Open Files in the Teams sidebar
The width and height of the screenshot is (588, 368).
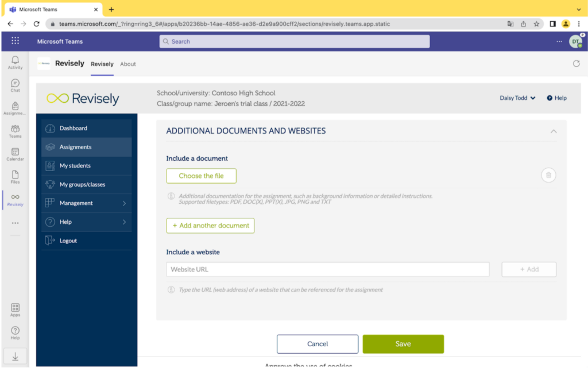15,176
